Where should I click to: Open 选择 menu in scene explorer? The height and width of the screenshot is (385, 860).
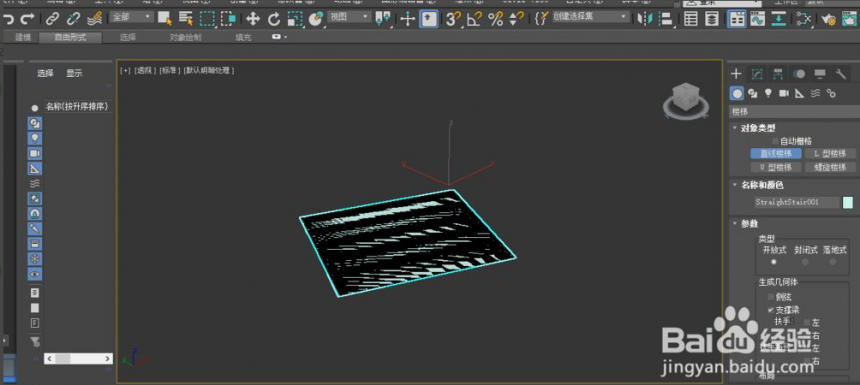point(46,73)
